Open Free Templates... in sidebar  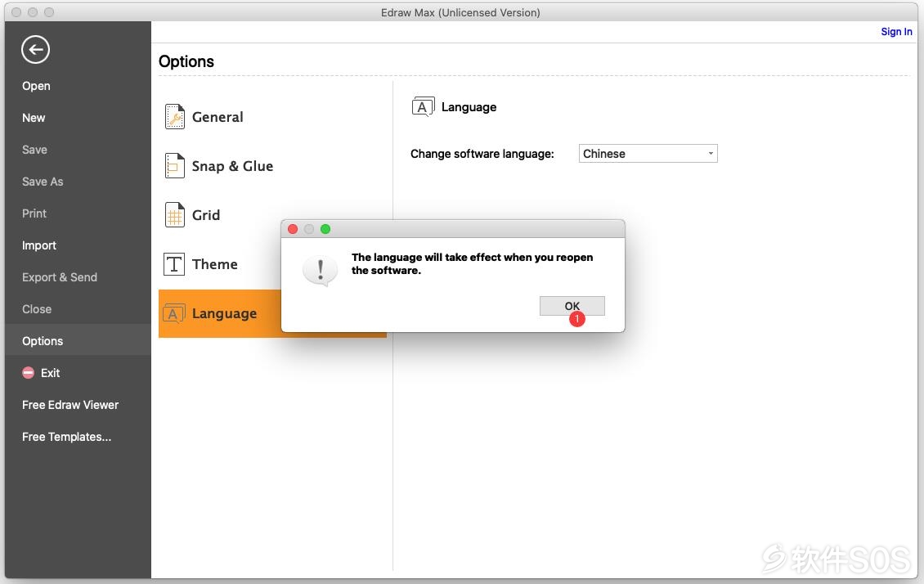coord(66,437)
